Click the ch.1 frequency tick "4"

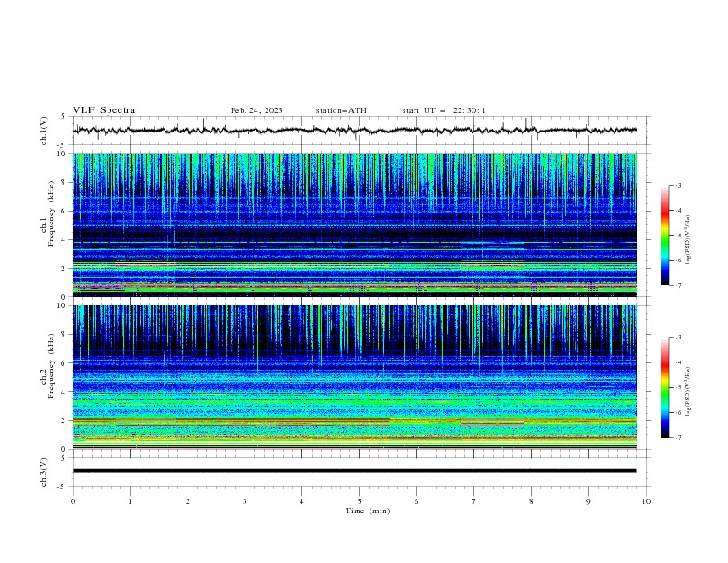coord(65,240)
